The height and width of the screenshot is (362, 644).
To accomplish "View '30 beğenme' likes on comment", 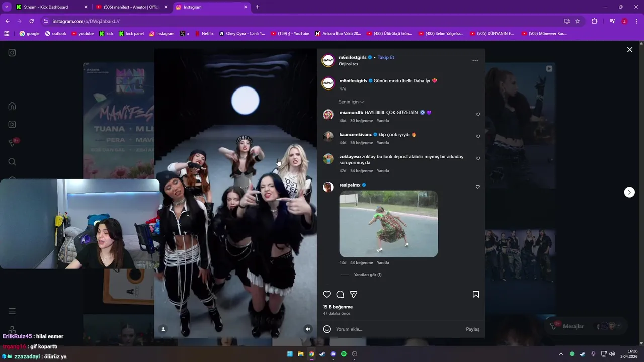I will 362,121.
